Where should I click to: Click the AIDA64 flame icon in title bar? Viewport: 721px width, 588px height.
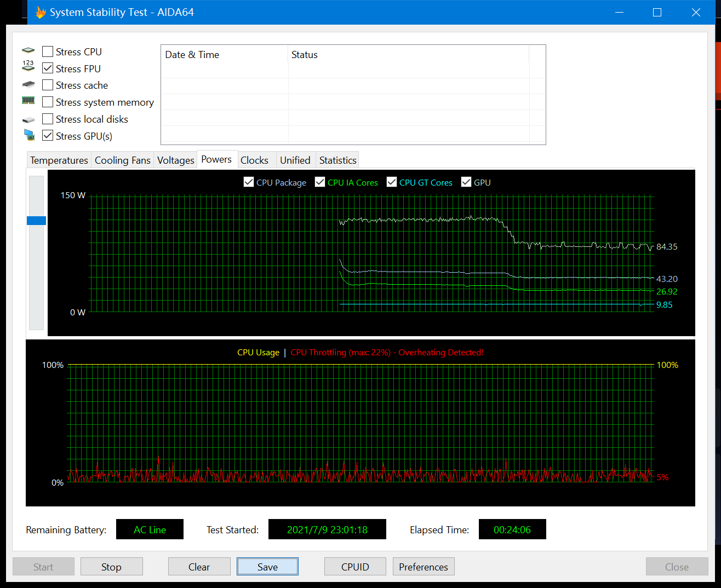[41, 12]
